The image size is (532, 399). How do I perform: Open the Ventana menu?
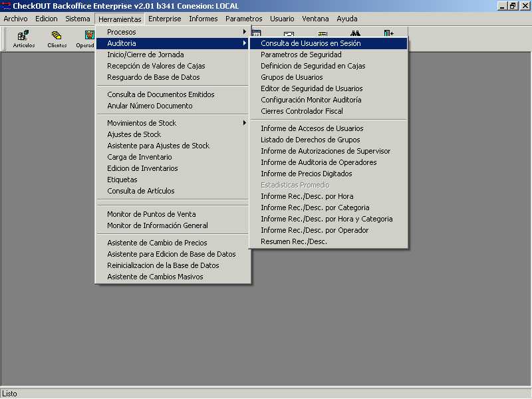click(x=315, y=19)
